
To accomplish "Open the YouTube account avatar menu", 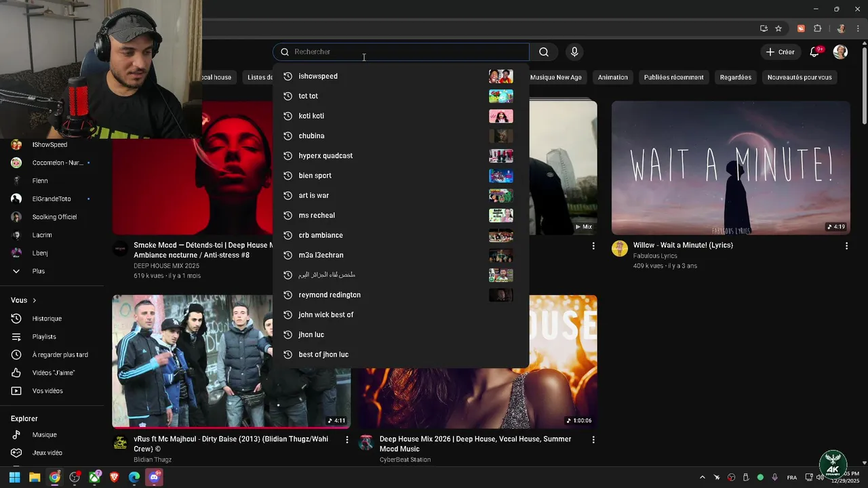I will point(840,52).
